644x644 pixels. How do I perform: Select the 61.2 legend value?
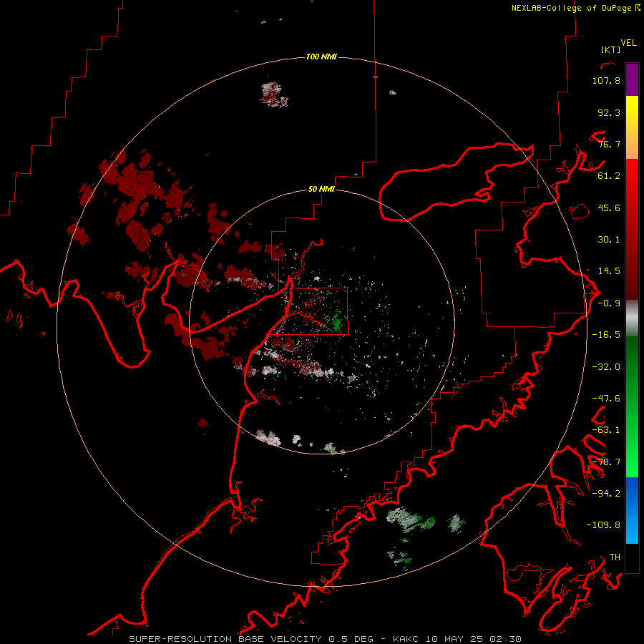coord(609,176)
